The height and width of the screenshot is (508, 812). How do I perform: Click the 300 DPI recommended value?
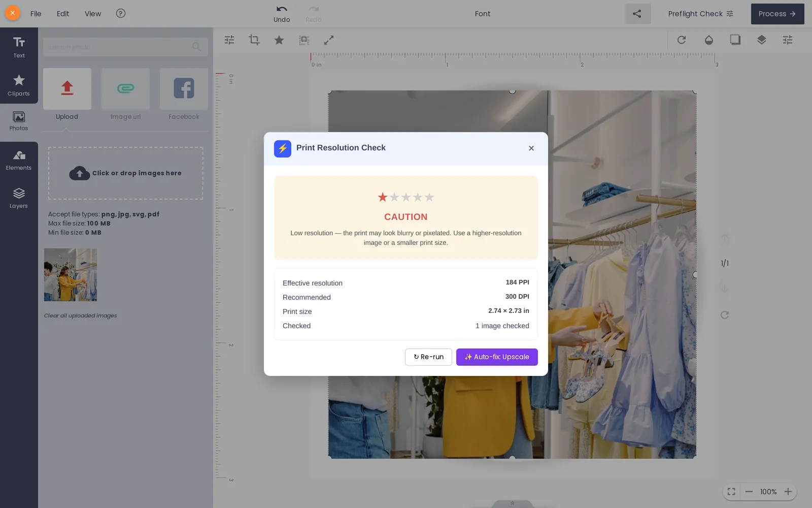point(517,297)
